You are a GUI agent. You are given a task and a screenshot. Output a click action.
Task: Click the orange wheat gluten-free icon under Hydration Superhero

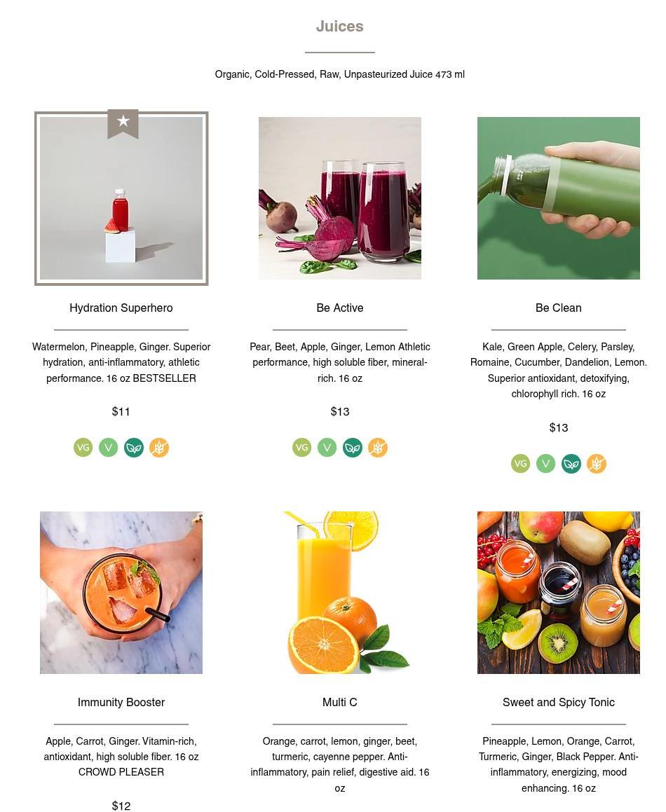(x=159, y=448)
